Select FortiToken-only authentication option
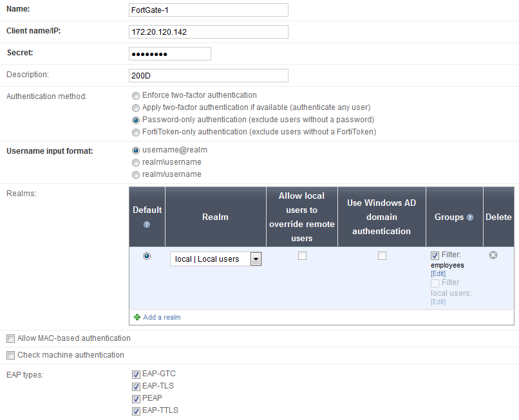The height and width of the screenshot is (420, 519). [x=136, y=132]
